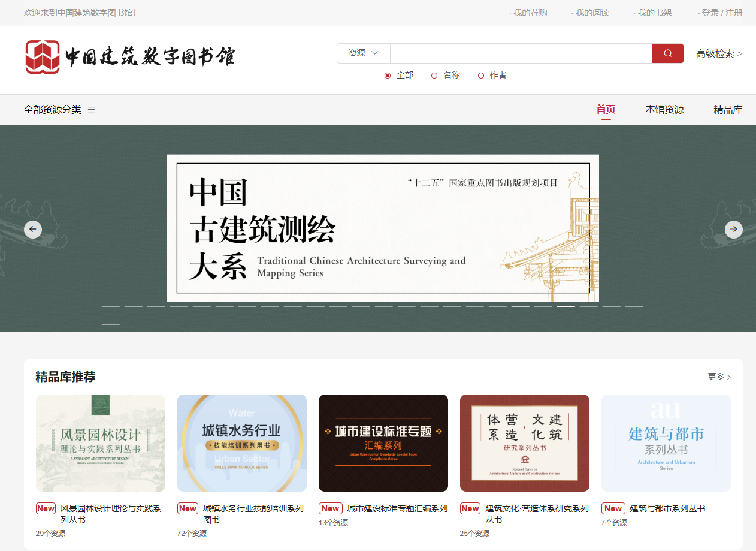Click the New badge for 风景园林设计理论与实践系列丛书
The width and height of the screenshot is (756, 551).
coord(46,508)
